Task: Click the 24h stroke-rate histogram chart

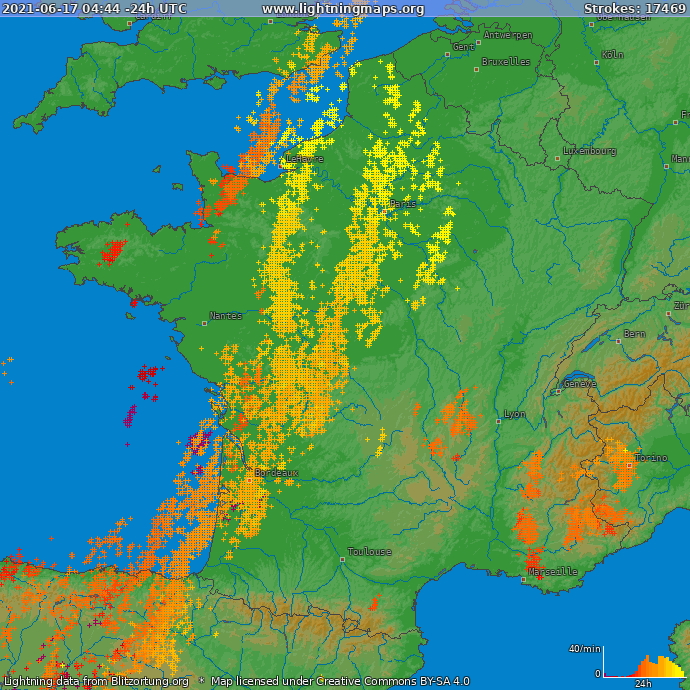Action: (x=643, y=664)
